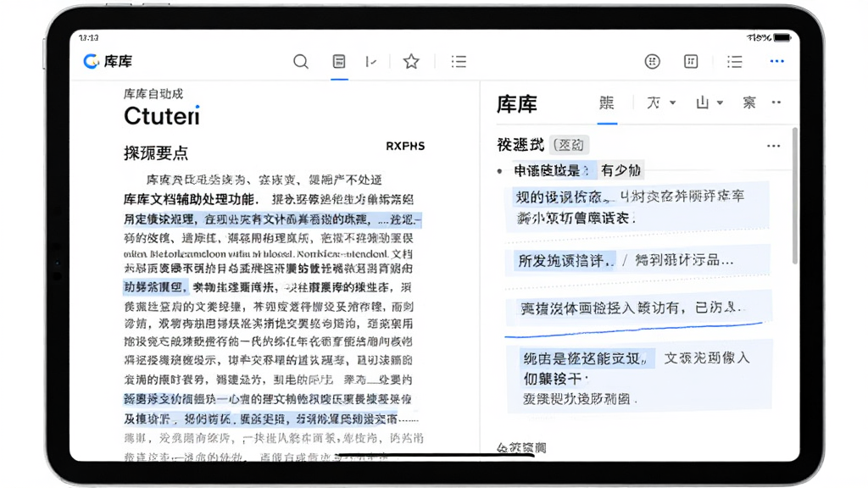The image size is (868, 488).
Task: Open the first highlighted two-line note card
Action: click(x=637, y=207)
